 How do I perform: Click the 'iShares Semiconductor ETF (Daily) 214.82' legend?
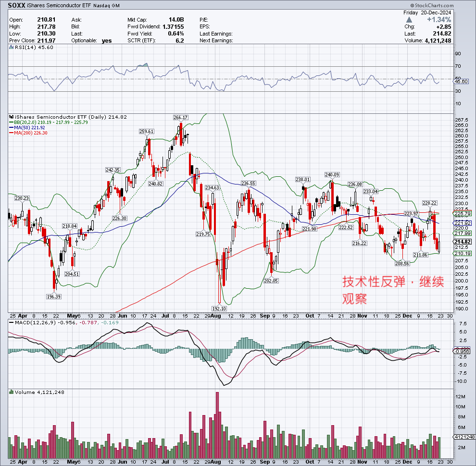(71, 117)
